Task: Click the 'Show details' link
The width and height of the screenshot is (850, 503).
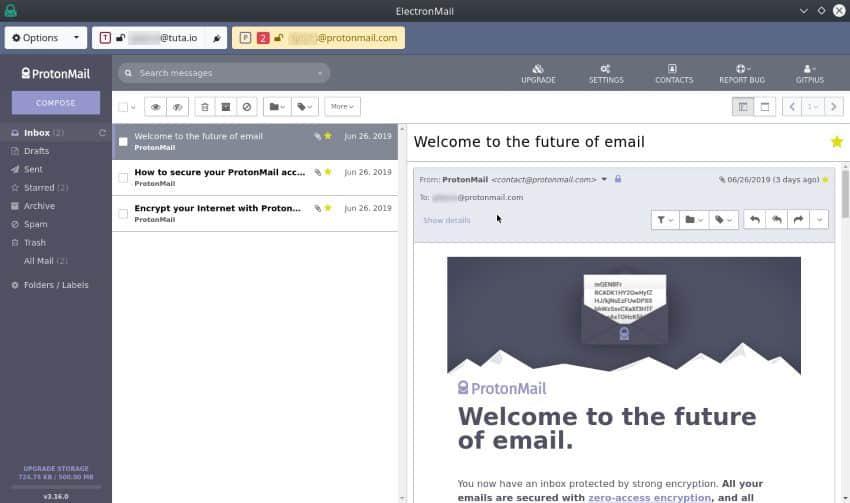Action: click(x=446, y=220)
